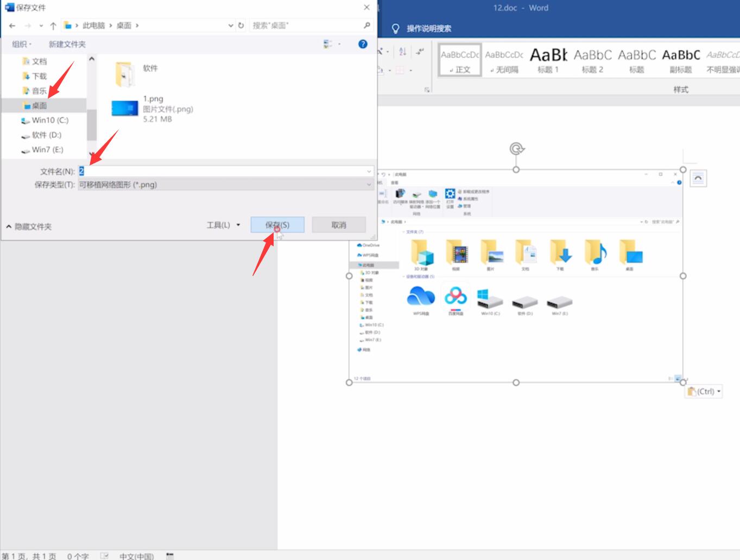The image size is (740, 560).
Task: Click the macro recording icon in status bar
Action: point(170,556)
